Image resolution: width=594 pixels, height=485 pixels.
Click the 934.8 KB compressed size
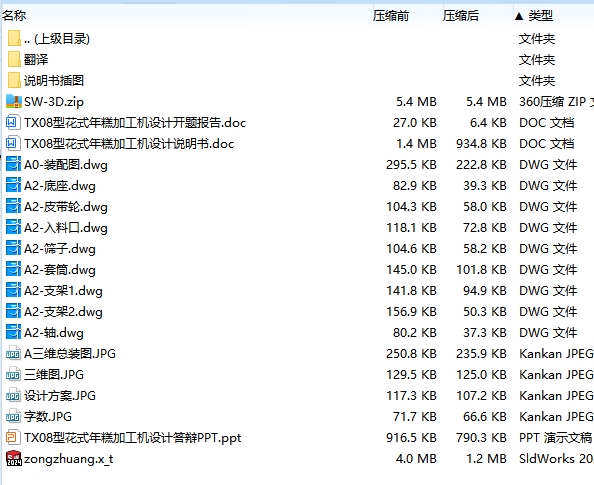point(481,144)
